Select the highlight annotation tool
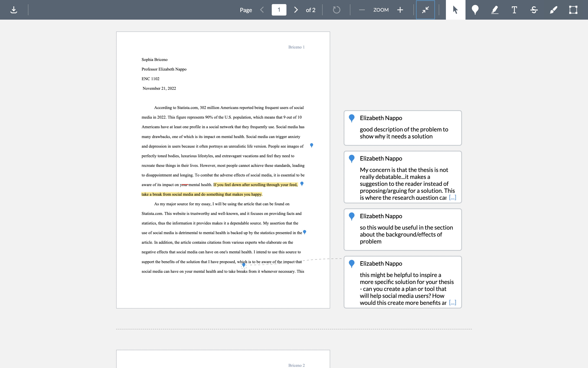The width and height of the screenshot is (588, 368). coord(495,10)
